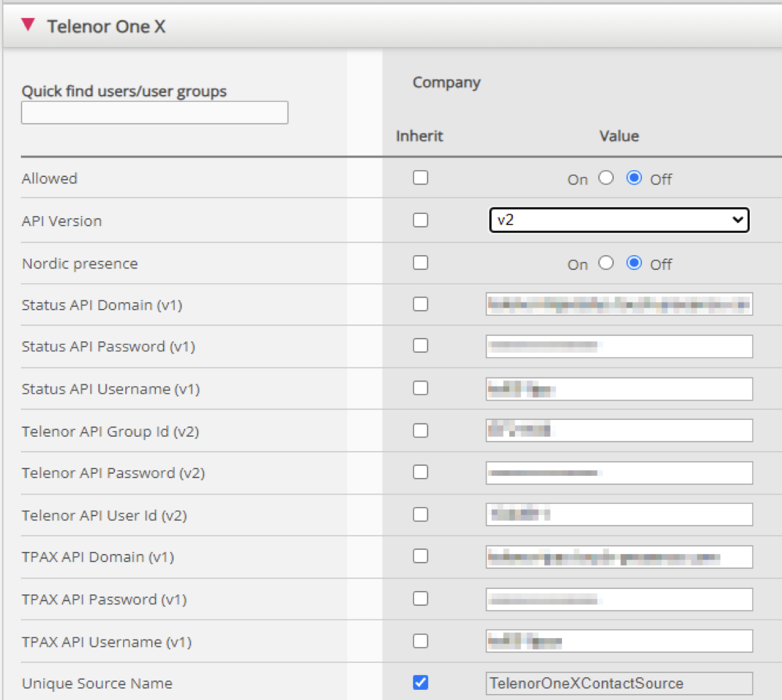This screenshot has height=700, width=782.
Task: Check Inherit for Nordic presence
Action: pyautogui.click(x=421, y=262)
